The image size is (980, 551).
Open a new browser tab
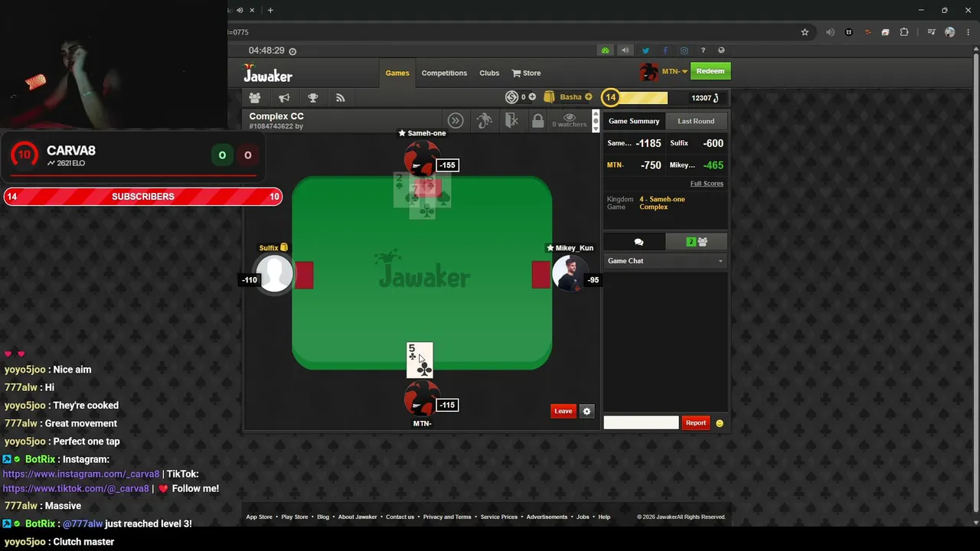[270, 10]
